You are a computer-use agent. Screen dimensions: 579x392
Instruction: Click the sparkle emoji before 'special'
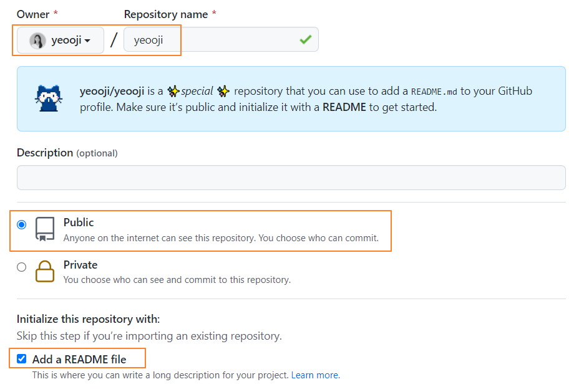[x=173, y=91]
